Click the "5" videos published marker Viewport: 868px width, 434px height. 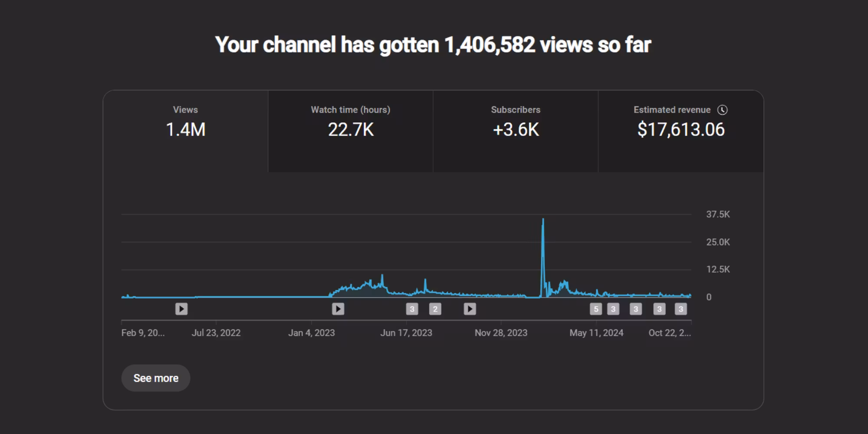click(x=596, y=309)
